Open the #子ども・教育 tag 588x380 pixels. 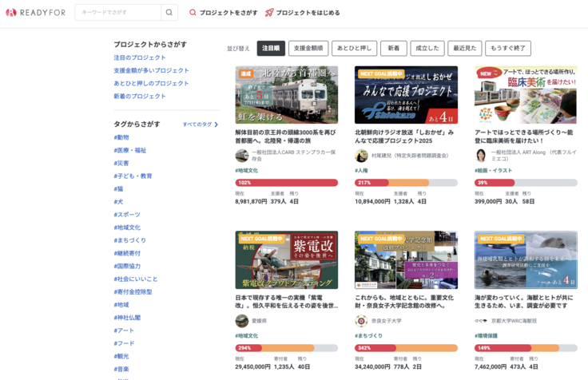133,176
